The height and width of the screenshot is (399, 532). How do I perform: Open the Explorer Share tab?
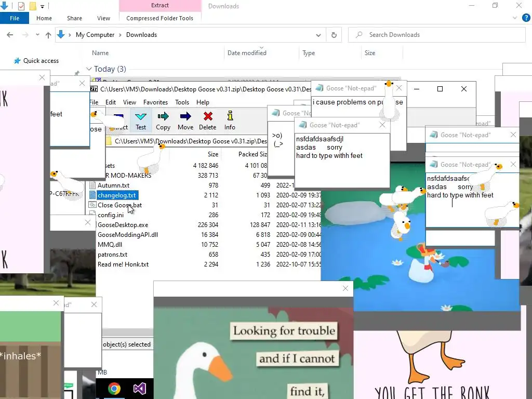74,18
